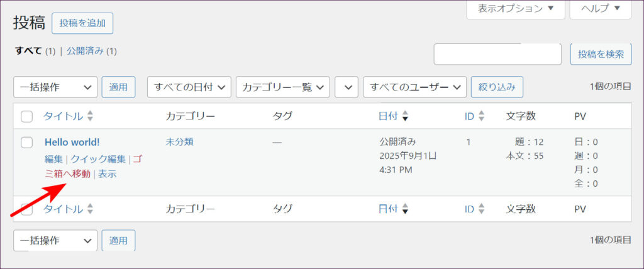Click sort arrows beside header タイトル column

[90, 116]
